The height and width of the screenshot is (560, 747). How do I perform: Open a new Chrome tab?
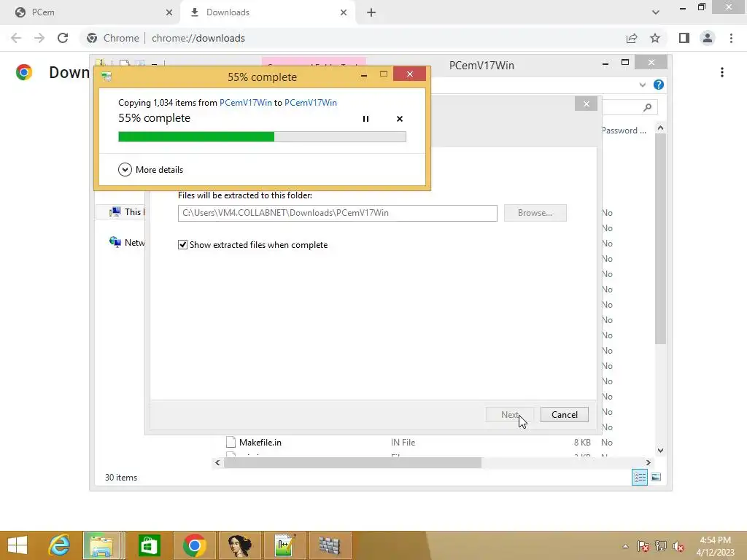(x=371, y=12)
